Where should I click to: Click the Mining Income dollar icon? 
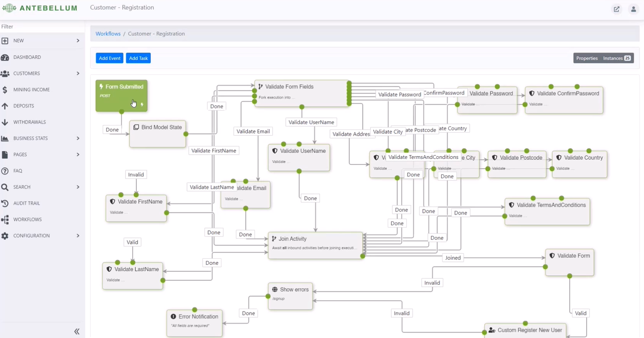5,90
